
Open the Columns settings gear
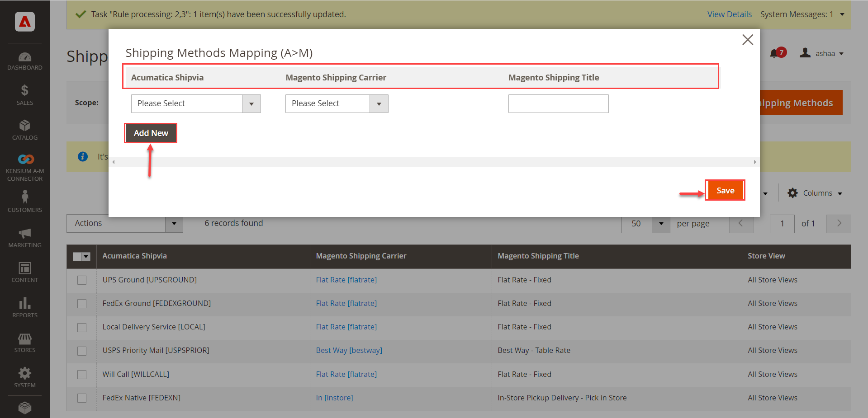tap(793, 193)
